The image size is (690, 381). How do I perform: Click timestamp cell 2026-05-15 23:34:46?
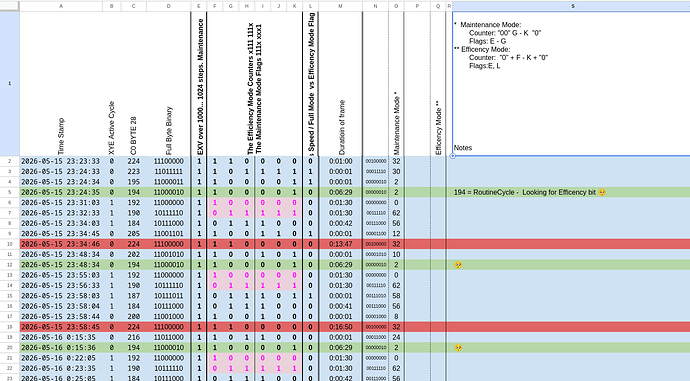point(61,244)
